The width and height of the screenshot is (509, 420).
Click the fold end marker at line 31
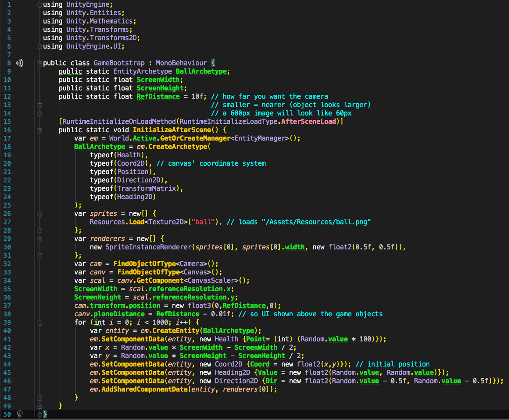click(39, 255)
